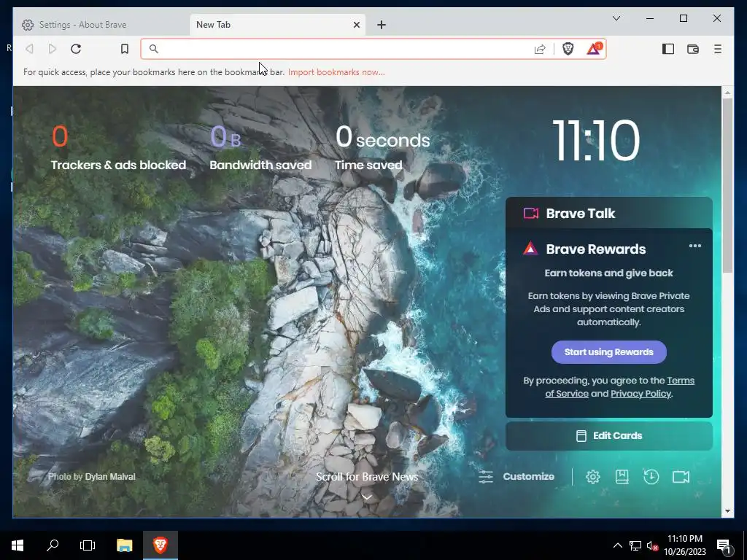Open bookmarks icon on new tab page
Image resolution: width=747 pixels, height=560 pixels.
(x=622, y=477)
